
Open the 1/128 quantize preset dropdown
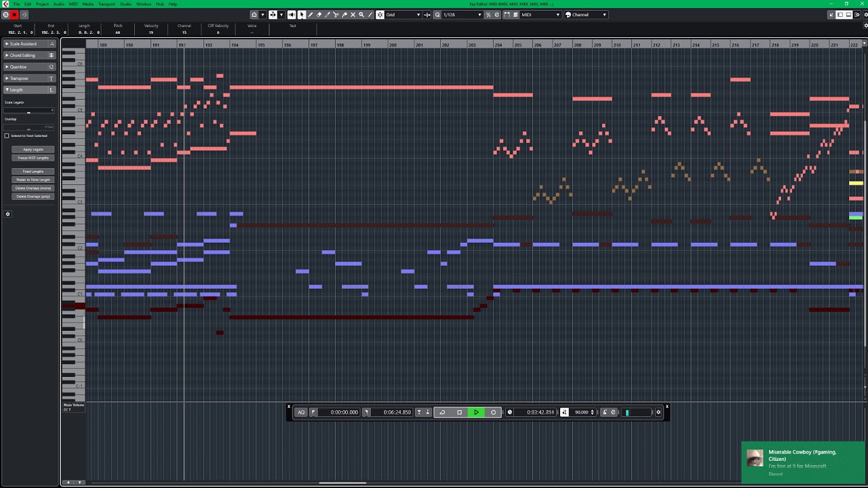pyautogui.click(x=462, y=14)
